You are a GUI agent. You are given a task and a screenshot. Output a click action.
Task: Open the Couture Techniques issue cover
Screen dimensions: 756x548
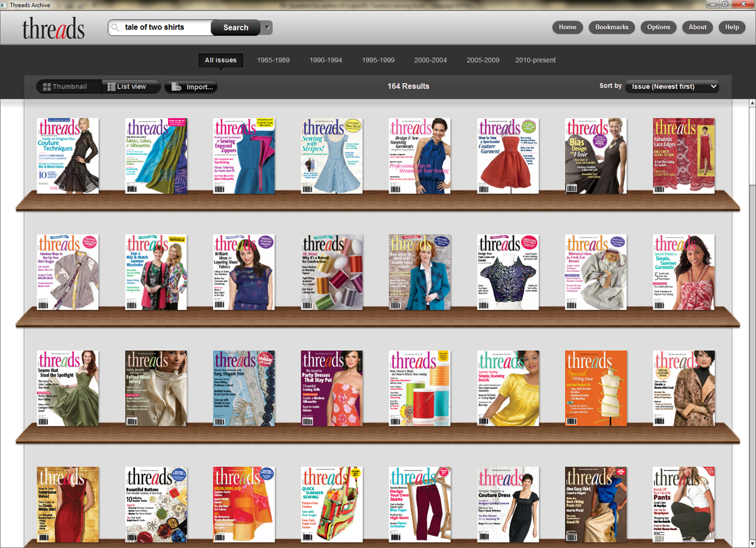tap(68, 156)
